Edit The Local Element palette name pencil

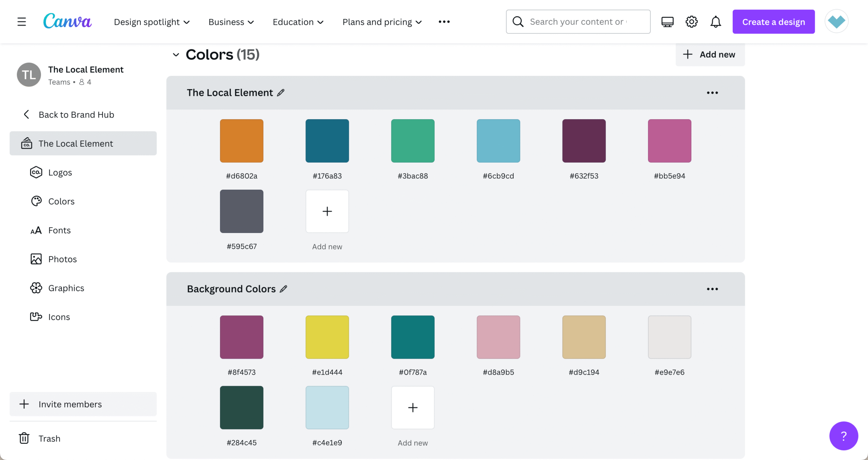281,92
